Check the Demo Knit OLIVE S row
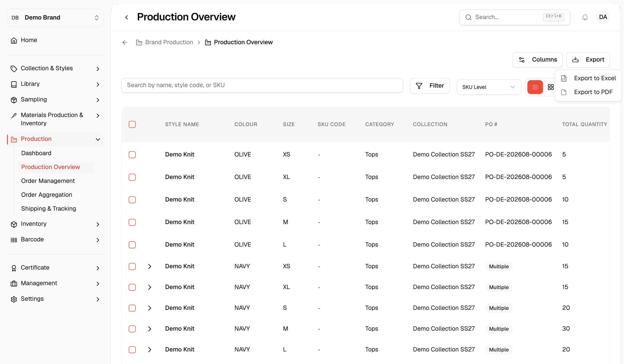The image size is (624, 364). (x=132, y=200)
